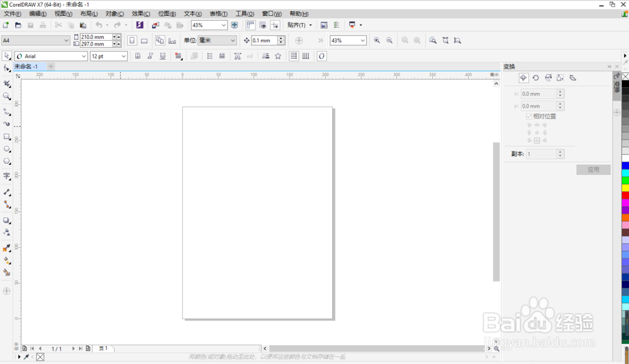Select the Color Eyedropper tool
The width and height of the screenshot is (629, 364).
(7, 248)
